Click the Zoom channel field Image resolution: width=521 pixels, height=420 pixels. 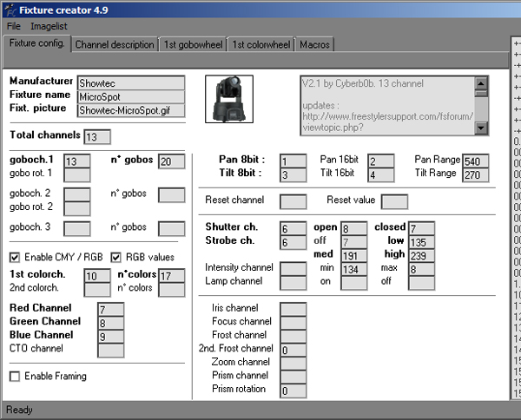point(293,364)
